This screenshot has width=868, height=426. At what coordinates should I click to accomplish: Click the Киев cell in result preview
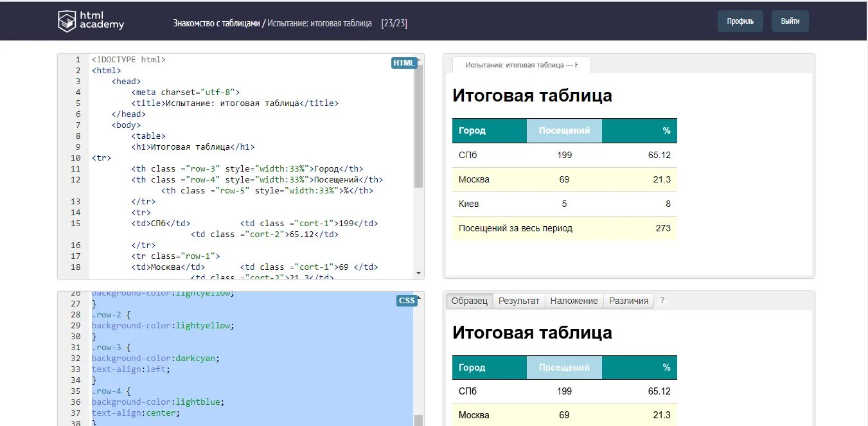490,204
